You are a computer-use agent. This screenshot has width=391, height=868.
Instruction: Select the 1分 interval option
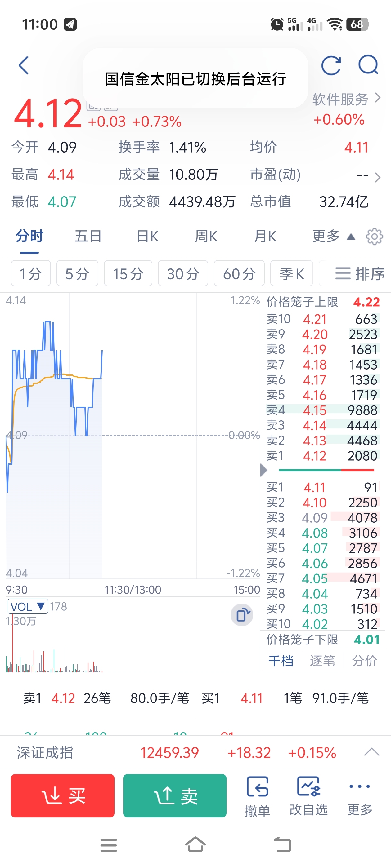click(31, 273)
